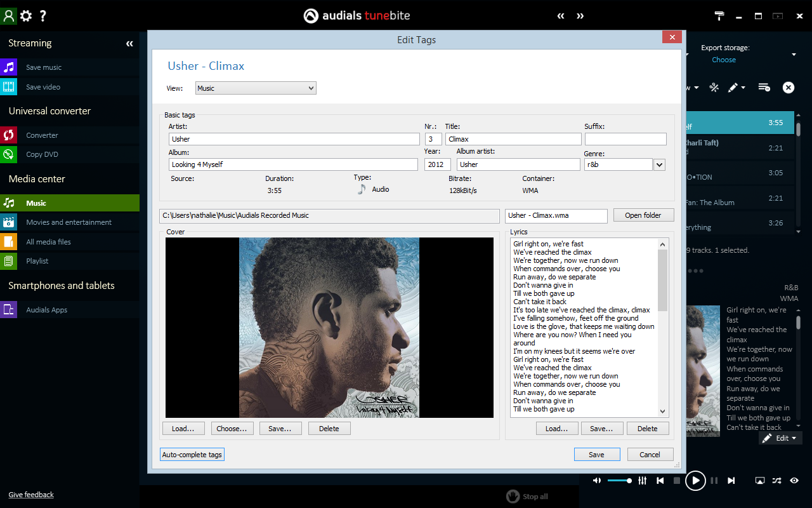Click Load under the Cover image

183,429
